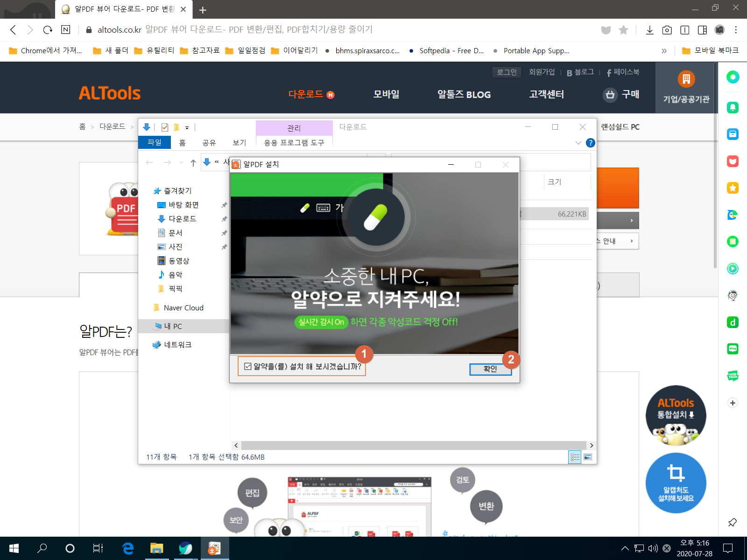Open the 보기 ribbon tab in File Explorer
The image size is (747, 560).
pyautogui.click(x=240, y=143)
